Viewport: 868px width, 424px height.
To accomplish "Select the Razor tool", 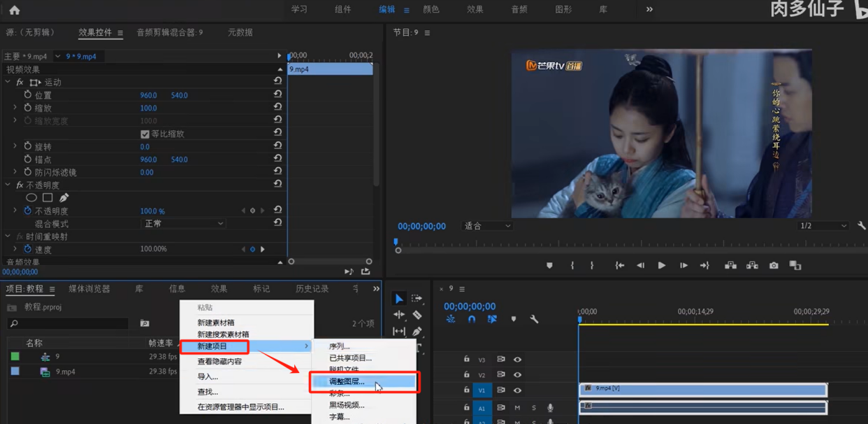I will pyautogui.click(x=417, y=315).
